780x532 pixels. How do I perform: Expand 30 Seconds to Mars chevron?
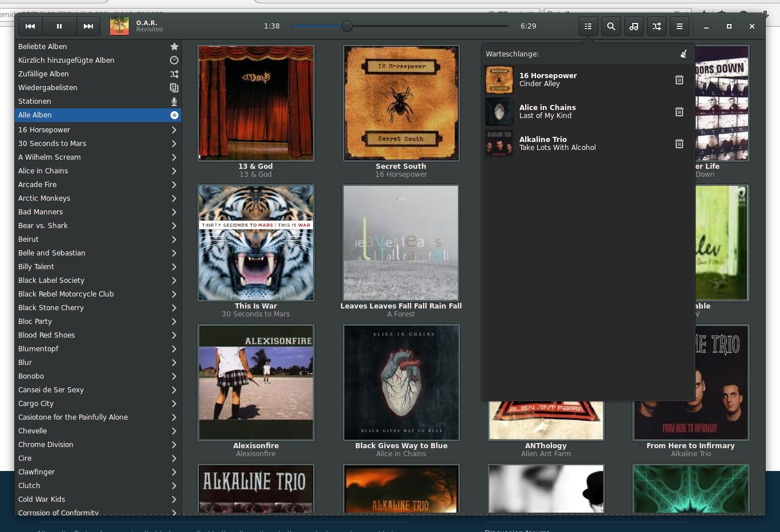pos(174,144)
